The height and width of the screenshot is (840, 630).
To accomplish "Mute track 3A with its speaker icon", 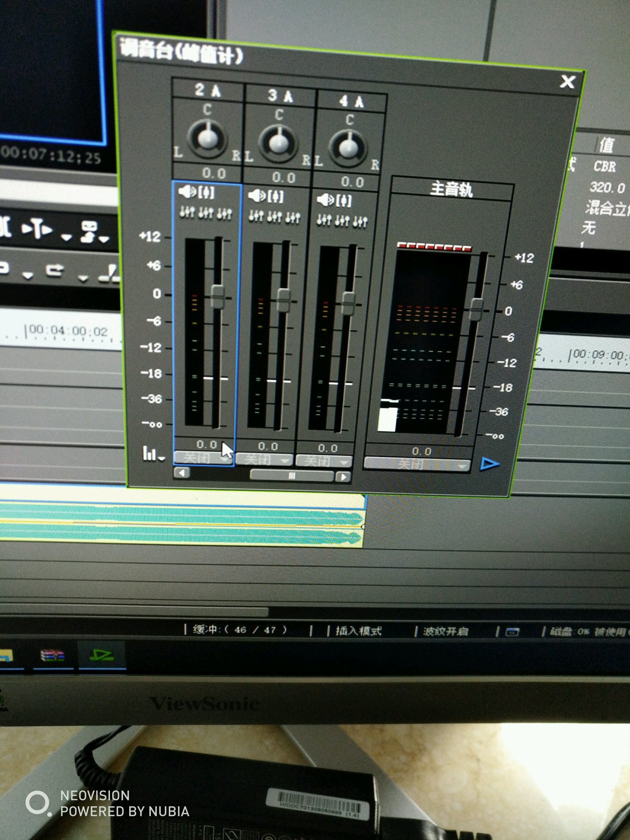I will (x=257, y=196).
